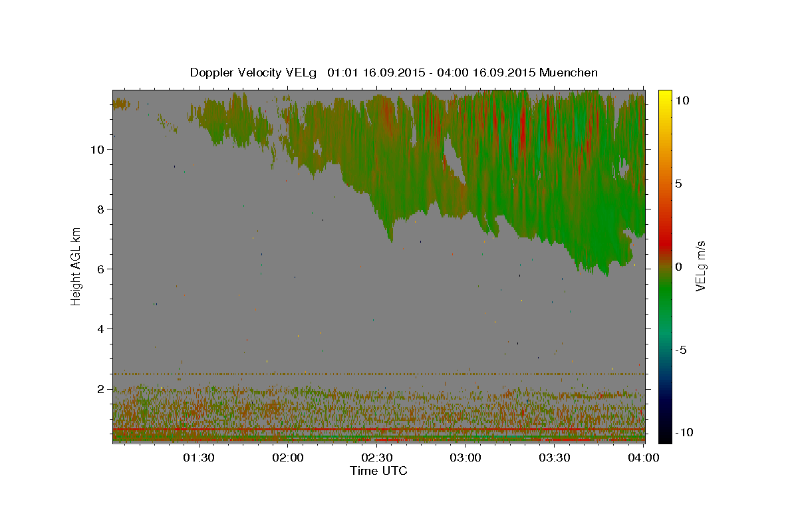Click the dotted horizontal line at 2.5 km
The height and width of the screenshot is (532, 798).
coord(378,374)
